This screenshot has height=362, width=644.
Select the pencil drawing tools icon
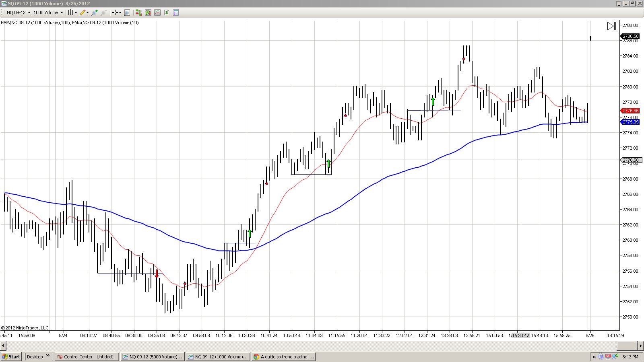tap(83, 12)
